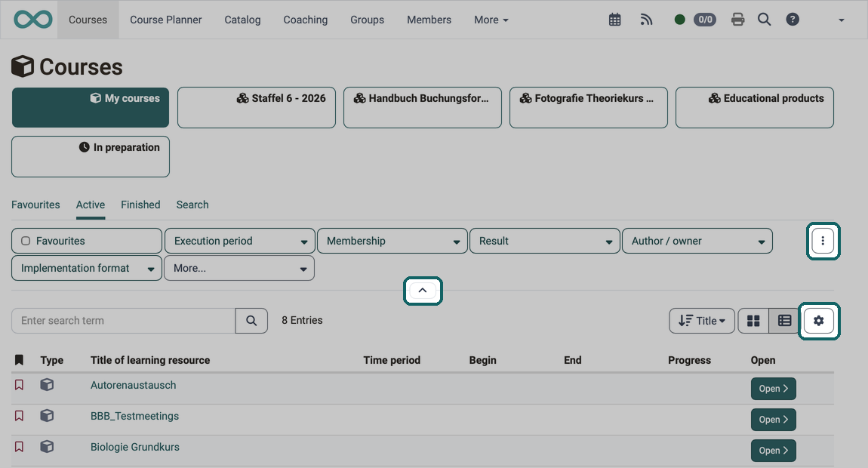Open the help question mark icon
This screenshot has height=468, width=868.
point(793,20)
